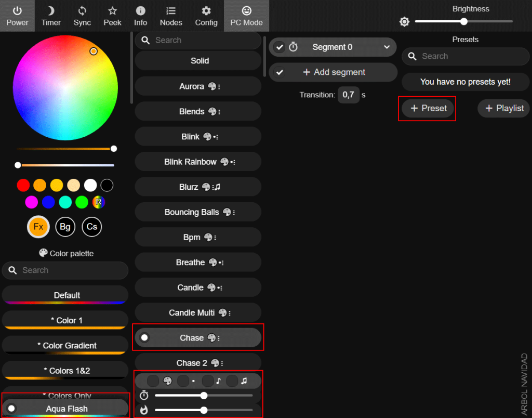
Task: Focus the Transition seconds field
Action: click(349, 95)
